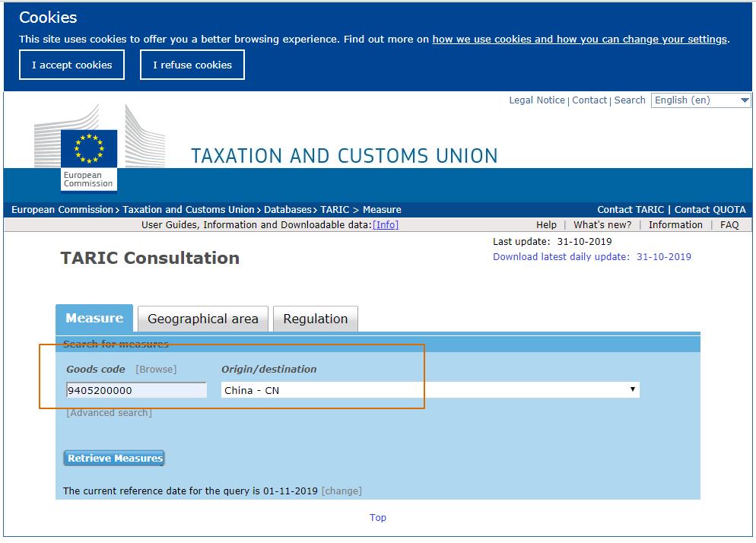Expand the Origin/destination country dropdown
Viewport: 756px width, 543px height.
click(x=430, y=390)
